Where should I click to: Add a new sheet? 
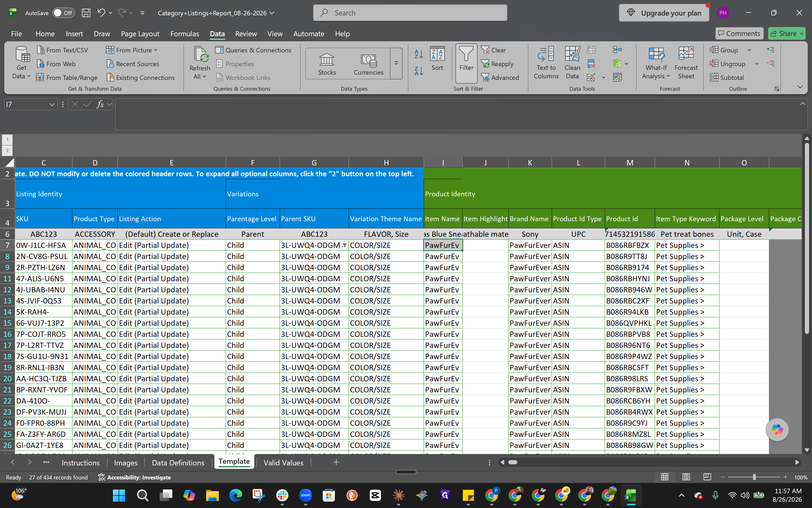pyautogui.click(x=336, y=462)
